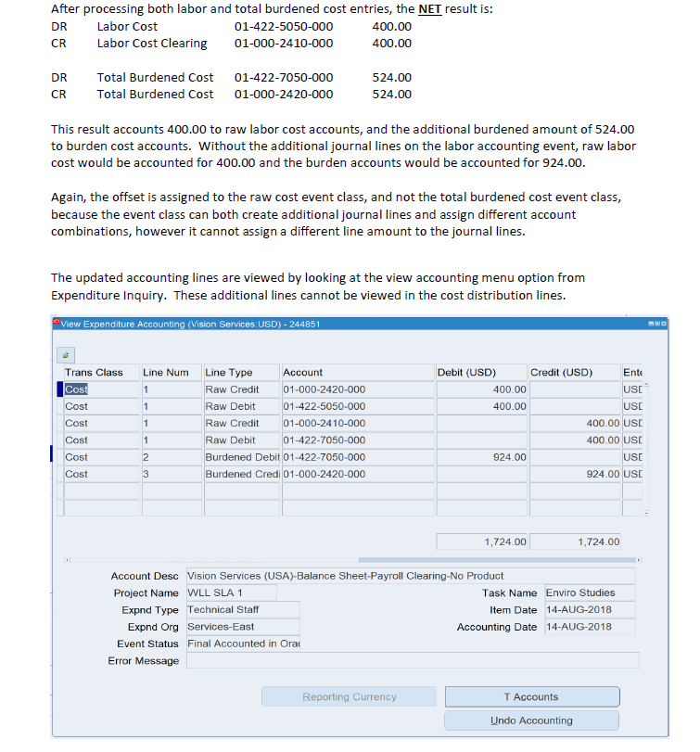Click the debit total field 1,724.00
The height and width of the screenshot is (752, 700).
point(482,542)
